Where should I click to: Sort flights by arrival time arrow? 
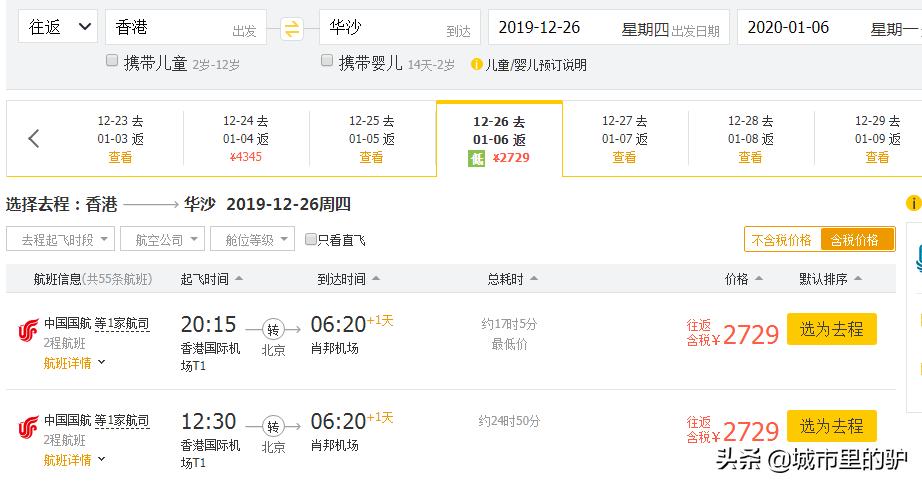pos(374,279)
